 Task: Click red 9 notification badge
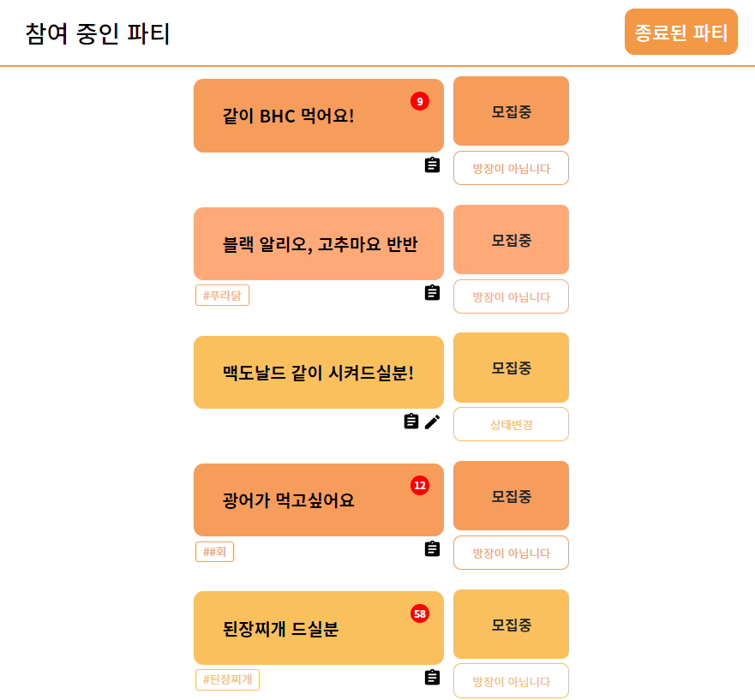[419, 101]
